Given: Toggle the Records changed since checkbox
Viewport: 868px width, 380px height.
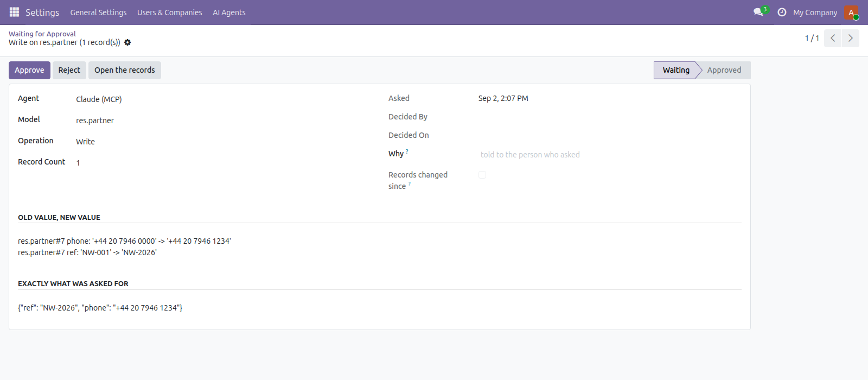Looking at the screenshot, I should coord(482,175).
